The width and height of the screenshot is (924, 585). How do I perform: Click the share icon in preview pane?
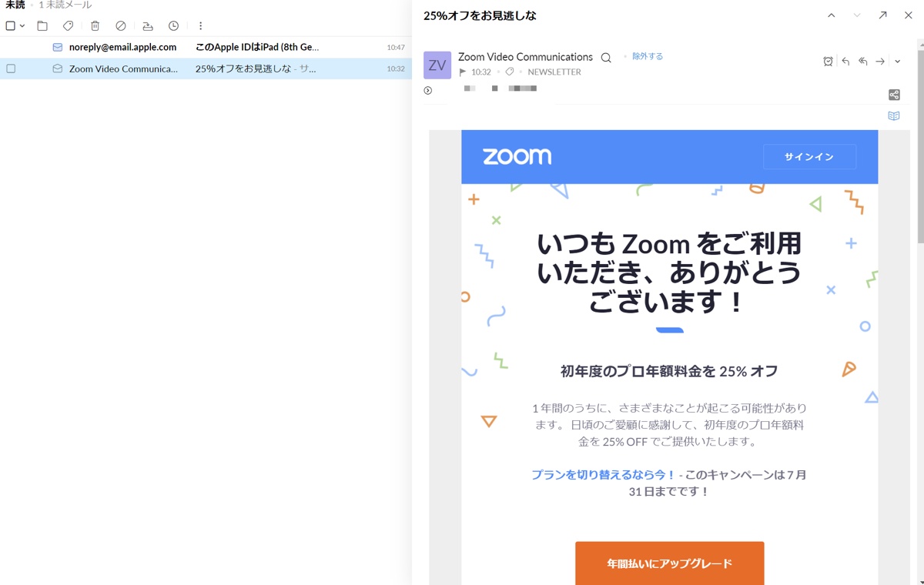point(894,95)
